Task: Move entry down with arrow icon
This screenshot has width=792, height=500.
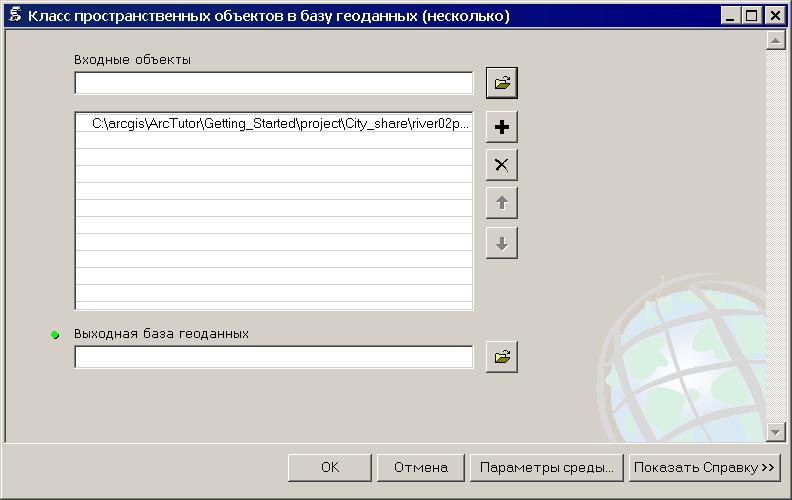Action: coord(502,243)
